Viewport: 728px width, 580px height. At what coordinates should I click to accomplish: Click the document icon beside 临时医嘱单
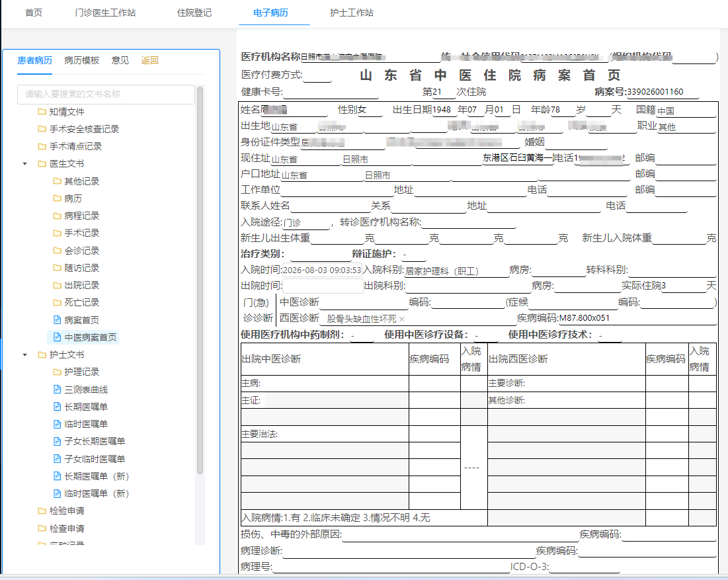57,424
